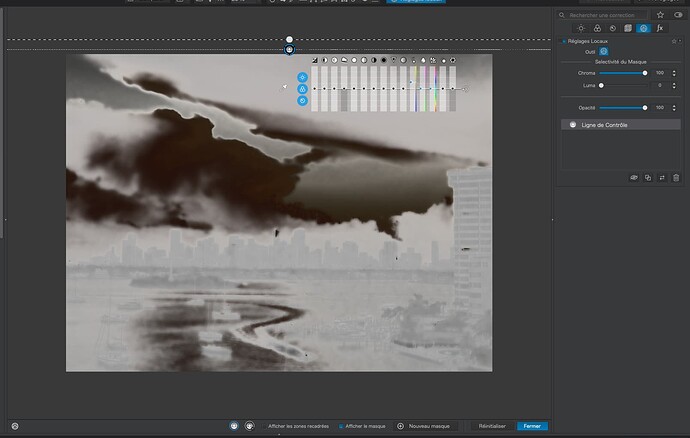Toggle visibility of the Ligne de Contrôle mask

(572, 125)
